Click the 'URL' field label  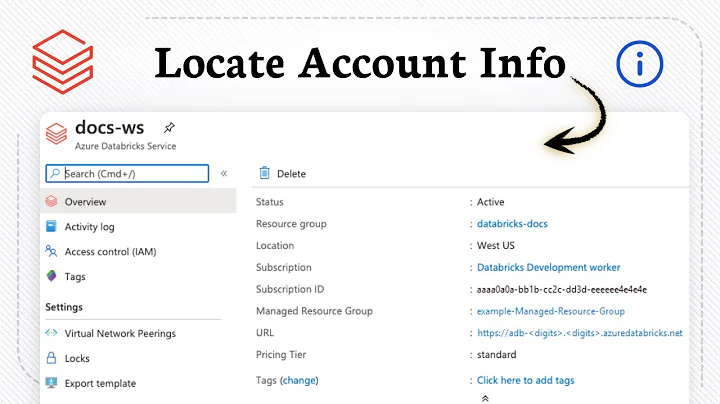265,333
